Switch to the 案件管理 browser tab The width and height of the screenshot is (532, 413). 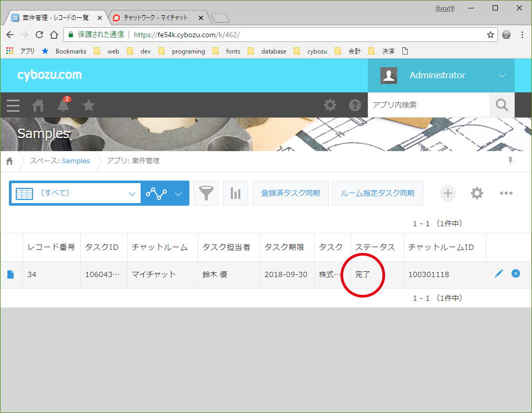click(55, 18)
